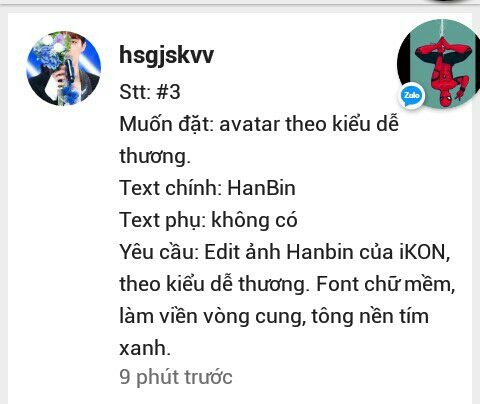Viewport: 480px width, 404px height.
Task: Click the word 'thương.' on its own line
Action: pos(155,156)
